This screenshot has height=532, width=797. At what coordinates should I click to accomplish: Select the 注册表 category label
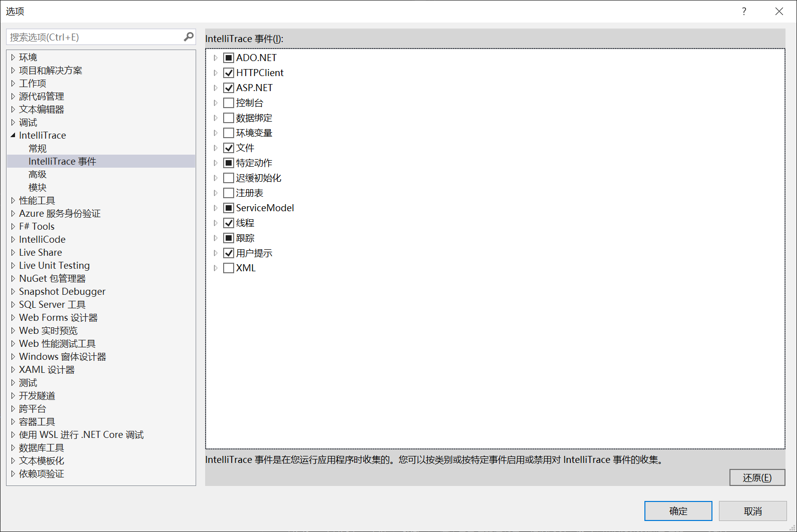(x=250, y=193)
